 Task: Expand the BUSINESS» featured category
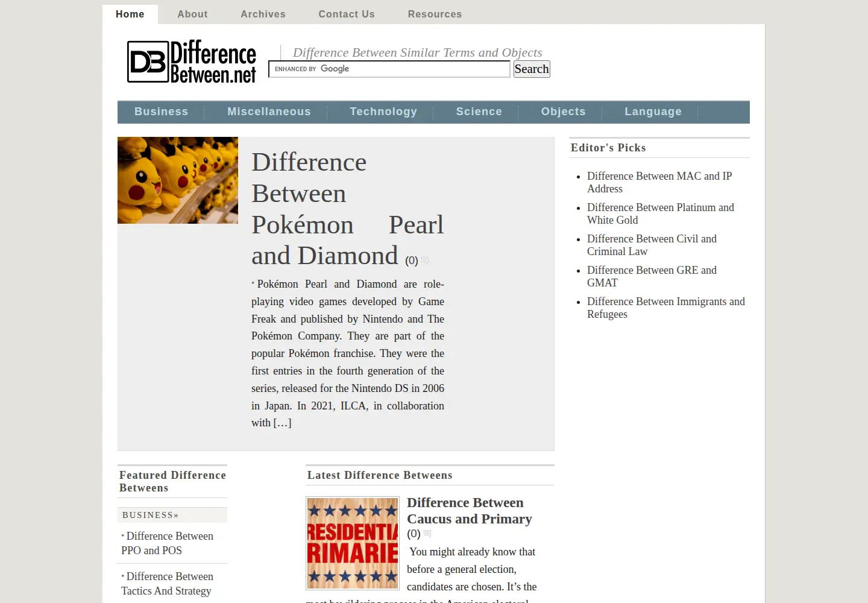[x=150, y=515]
